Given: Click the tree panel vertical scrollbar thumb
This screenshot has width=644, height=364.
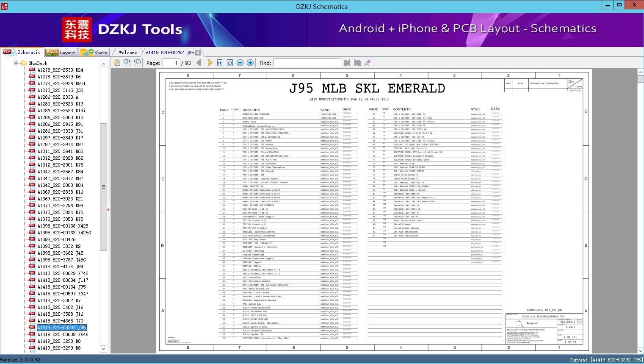Looking at the screenshot, I should click(x=103, y=187).
